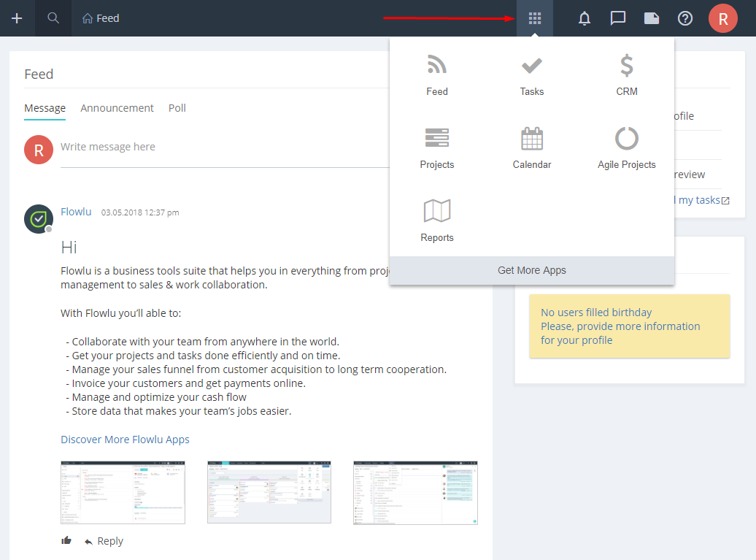756x560 pixels.
Task: Click the post timestamp 03.05.2018 12:37 pm
Action: [x=140, y=212]
